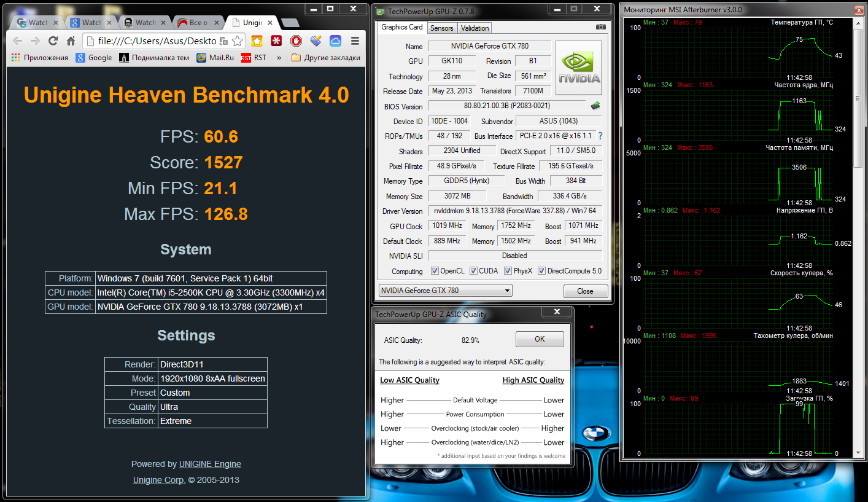Click the Subvendor ASUS (1043) field

click(x=559, y=121)
